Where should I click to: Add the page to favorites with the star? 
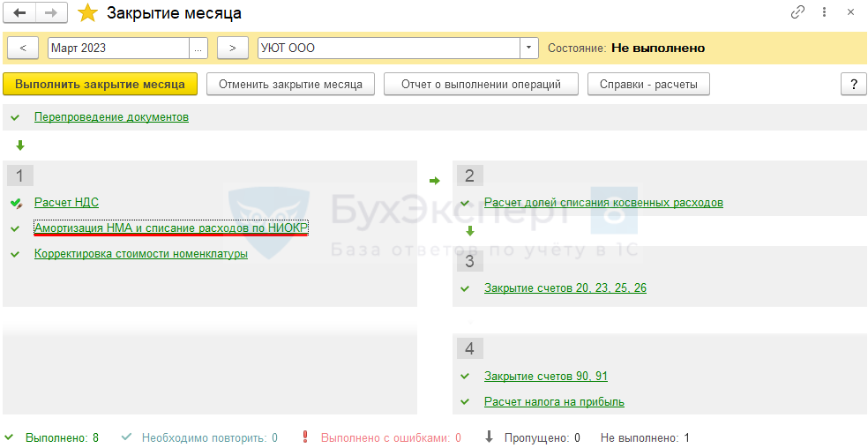click(88, 13)
